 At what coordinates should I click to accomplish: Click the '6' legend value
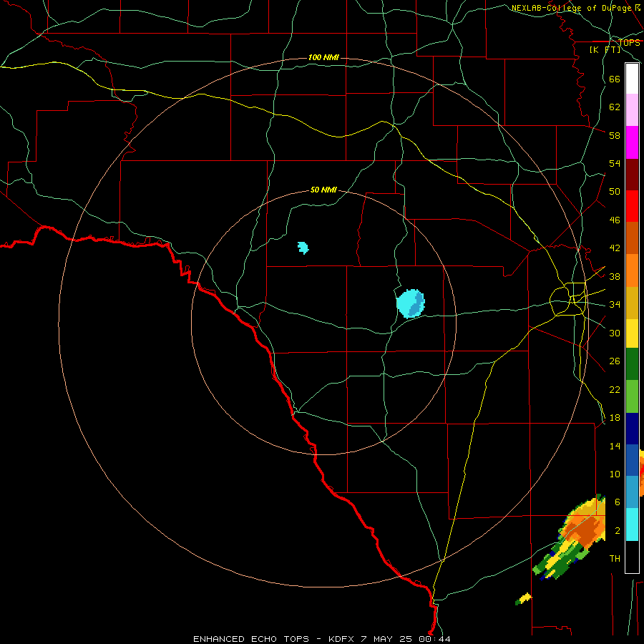click(618, 502)
